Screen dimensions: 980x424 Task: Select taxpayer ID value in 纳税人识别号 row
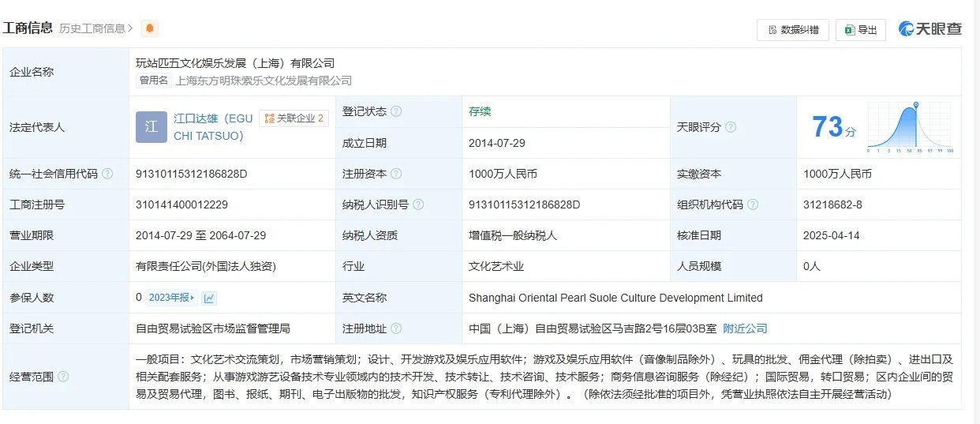point(525,204)
